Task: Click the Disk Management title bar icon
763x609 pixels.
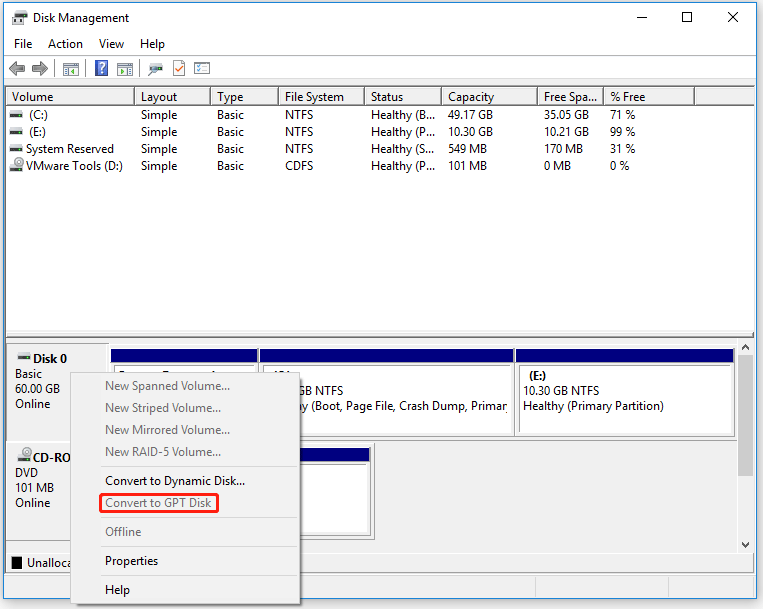Action: tap(20, 18)
